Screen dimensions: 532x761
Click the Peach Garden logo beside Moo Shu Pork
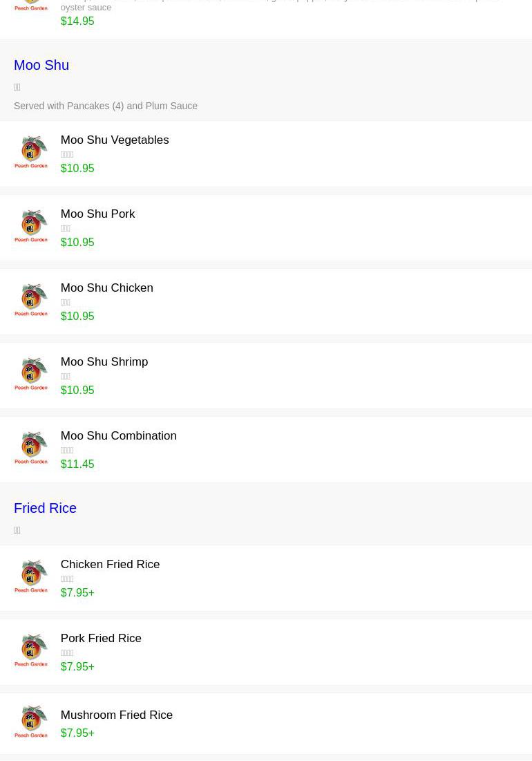[31, 226]
